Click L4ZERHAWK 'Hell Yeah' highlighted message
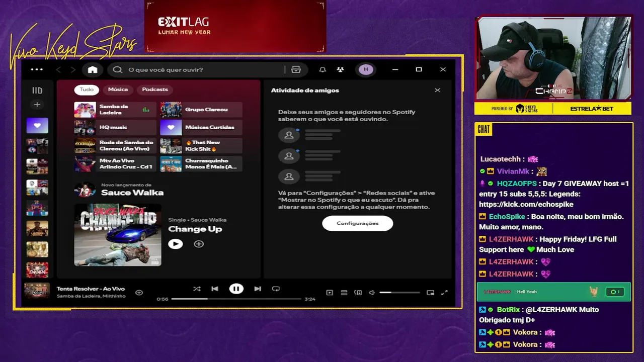 point(553,292)
